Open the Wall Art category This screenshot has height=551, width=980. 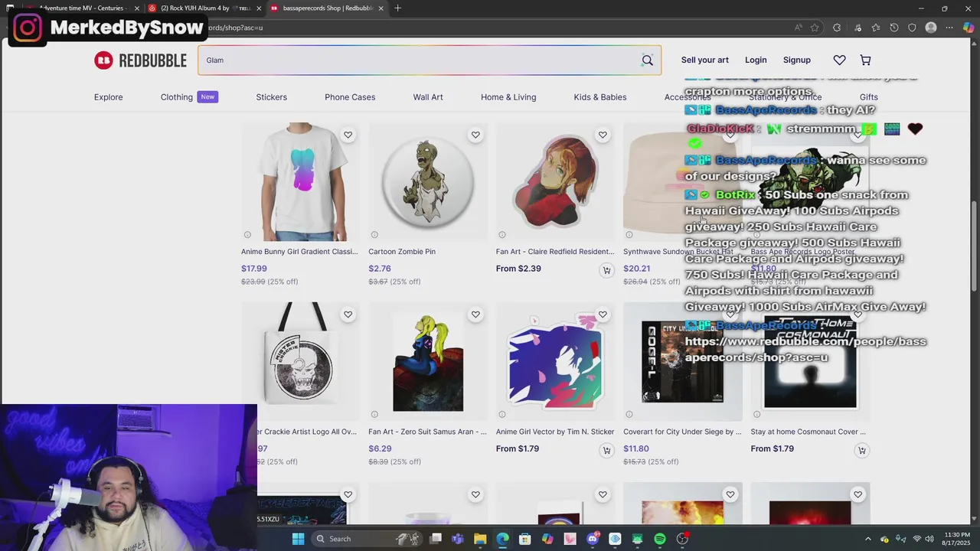(428, 97)
